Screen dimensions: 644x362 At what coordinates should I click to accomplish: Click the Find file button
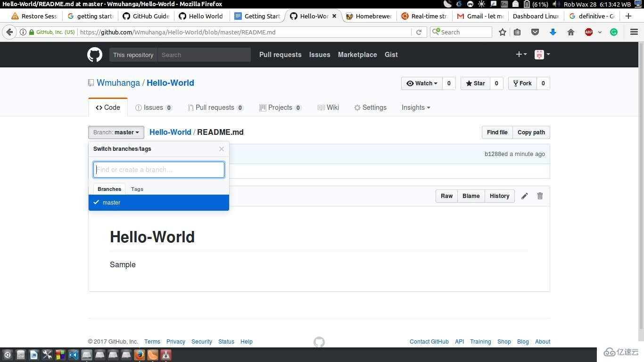(497, 132)
